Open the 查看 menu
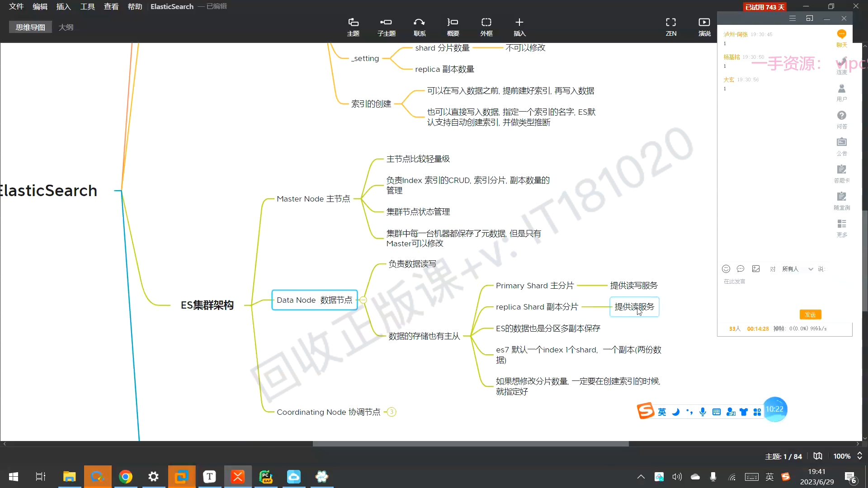The image size is (868, 488). coord(111,6)
